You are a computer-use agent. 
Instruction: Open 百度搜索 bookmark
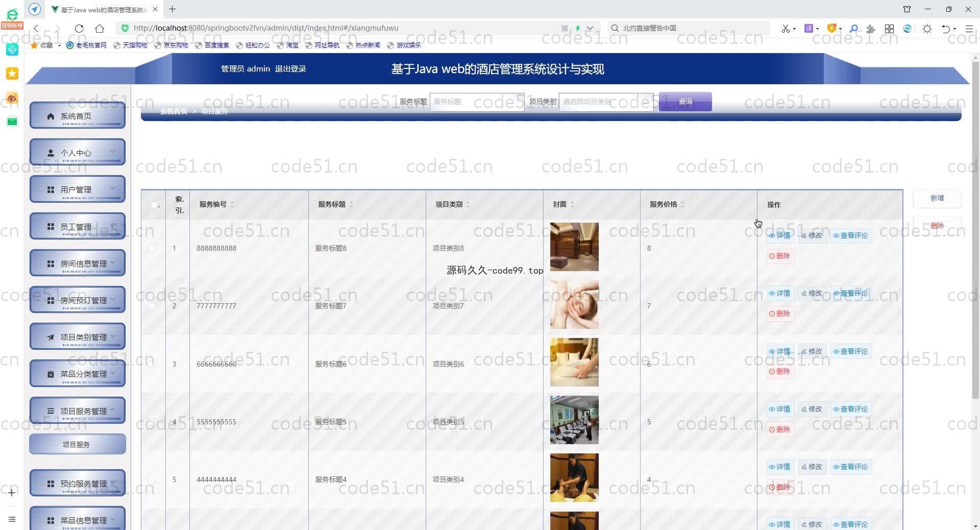pos(212,45)
